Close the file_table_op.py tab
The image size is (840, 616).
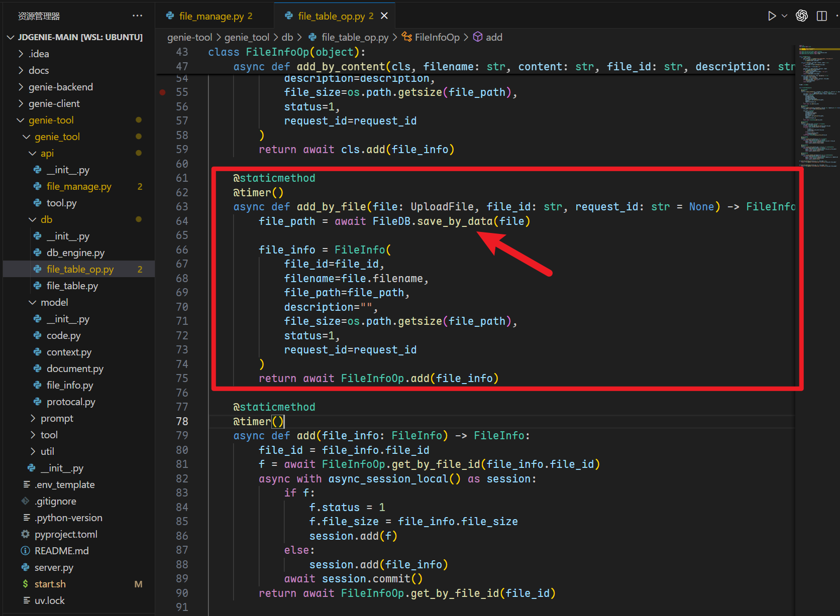click(x=384, y=16)
